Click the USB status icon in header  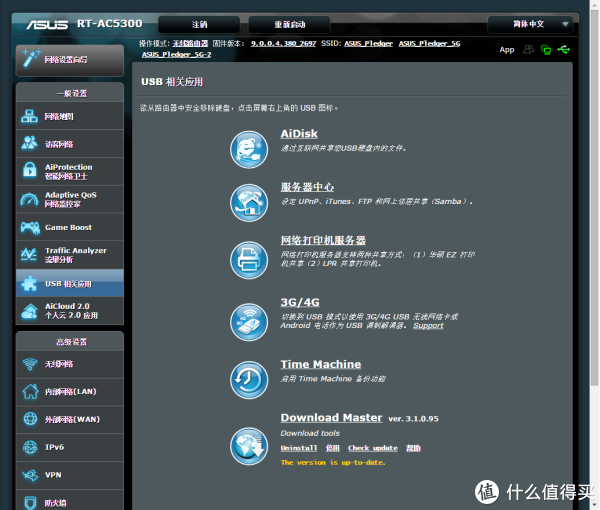pos(564,49)
